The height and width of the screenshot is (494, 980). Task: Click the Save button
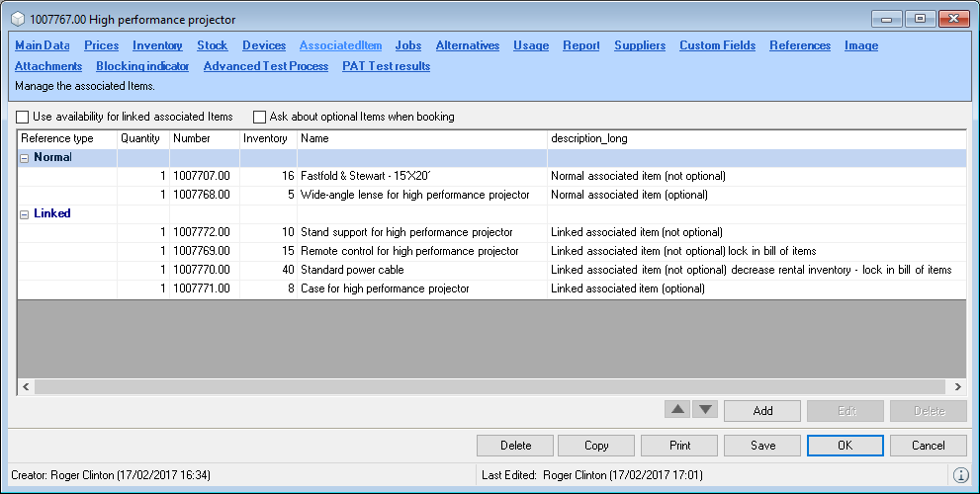click(x=762, y=446)
